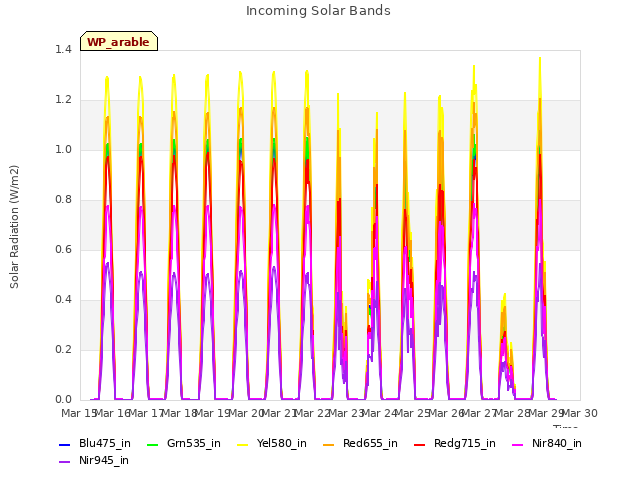
Task: Click the Incoming Solar Bands chart title
Action: point(318,11)
